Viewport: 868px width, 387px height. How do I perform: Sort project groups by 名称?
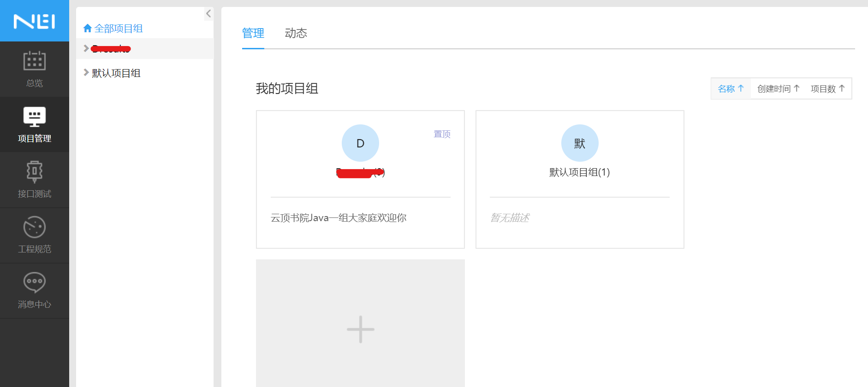coord(731,88)
